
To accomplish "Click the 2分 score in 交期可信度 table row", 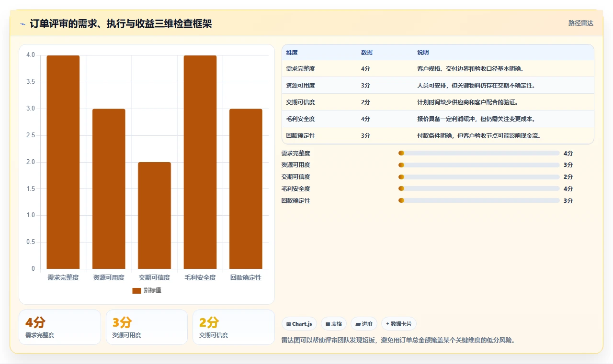I will [365, 102].
